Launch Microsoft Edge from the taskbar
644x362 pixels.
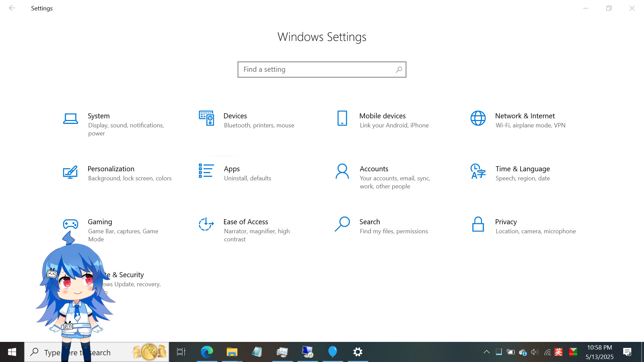tap(207, 352)
